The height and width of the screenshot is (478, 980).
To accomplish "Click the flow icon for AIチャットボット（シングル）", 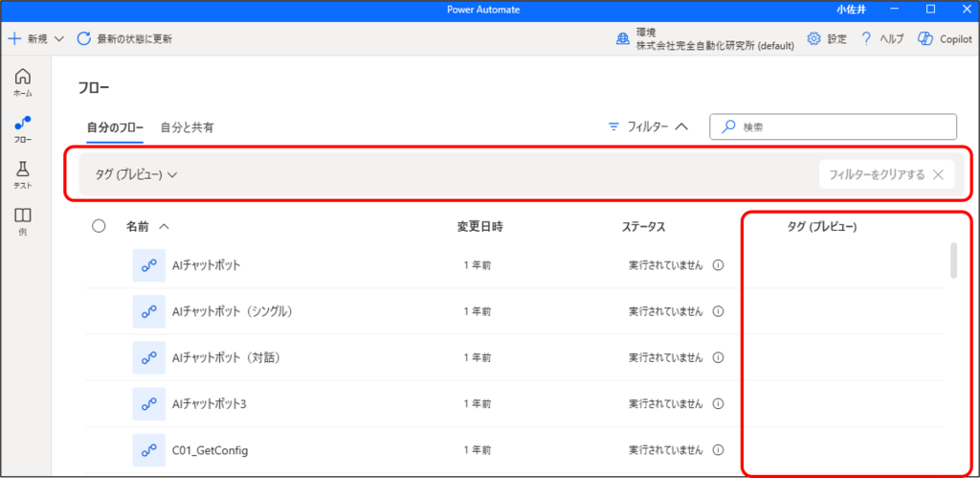I will pos(148,311).
